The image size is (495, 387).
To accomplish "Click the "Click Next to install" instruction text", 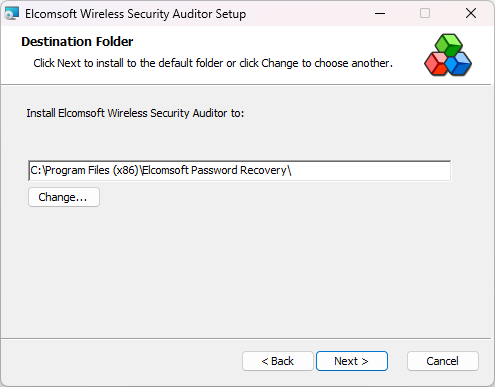I will tap(213, 63).
